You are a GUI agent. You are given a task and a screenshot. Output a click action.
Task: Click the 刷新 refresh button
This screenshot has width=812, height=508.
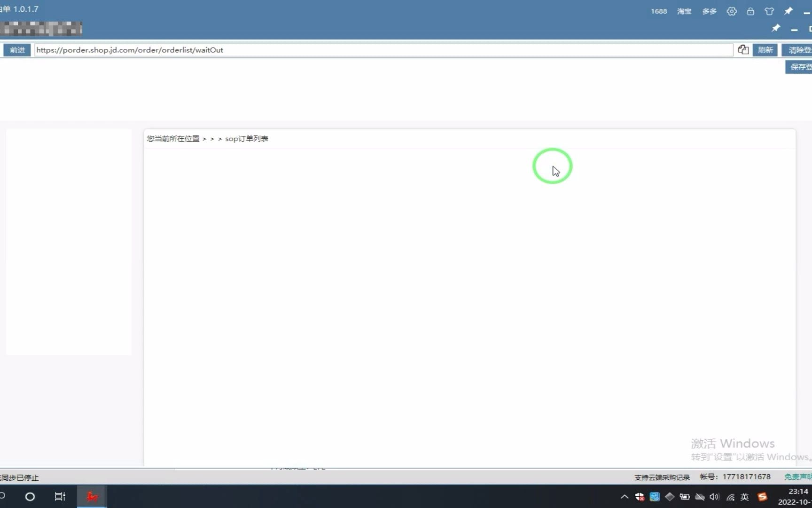(765, 50)
